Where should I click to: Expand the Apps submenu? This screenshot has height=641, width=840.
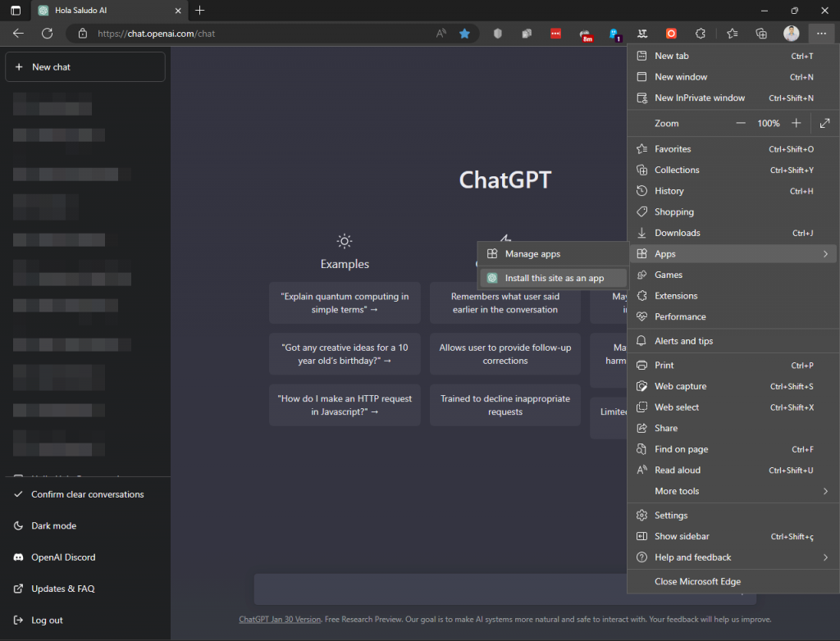(733, 254)
